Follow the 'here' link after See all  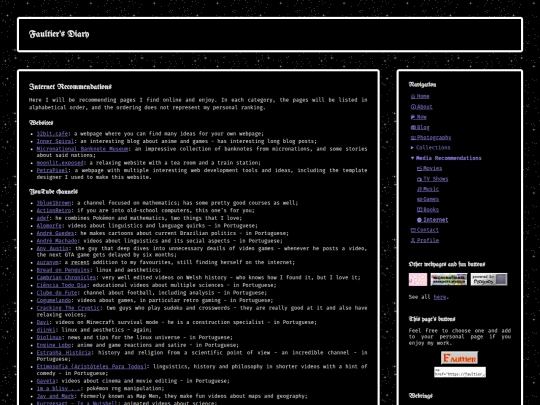tap(439, 297)
